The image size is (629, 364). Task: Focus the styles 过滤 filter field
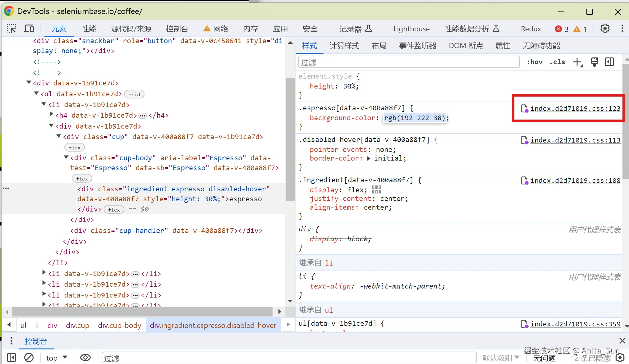[409, 62]
